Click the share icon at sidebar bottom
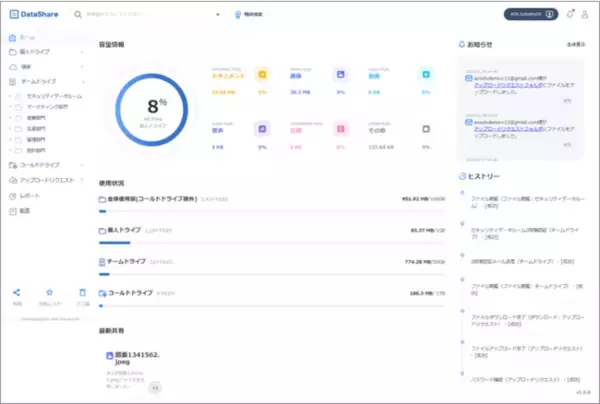Viewport: 600px width, 404px height. (16, 293)
